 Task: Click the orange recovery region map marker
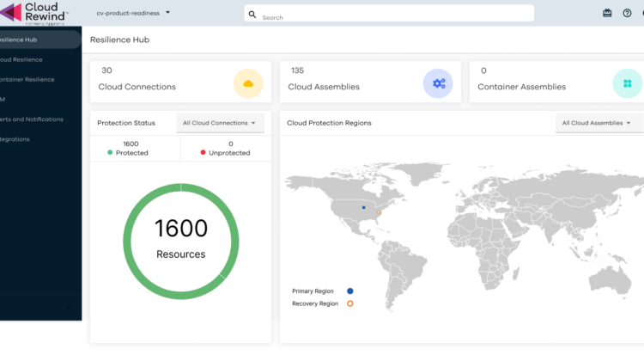coord(379,212)
